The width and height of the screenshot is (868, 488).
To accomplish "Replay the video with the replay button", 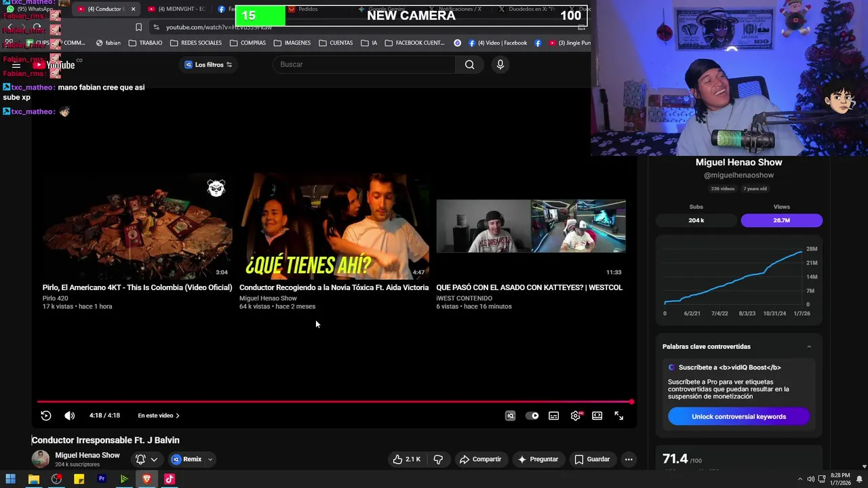I will [45, 415].
